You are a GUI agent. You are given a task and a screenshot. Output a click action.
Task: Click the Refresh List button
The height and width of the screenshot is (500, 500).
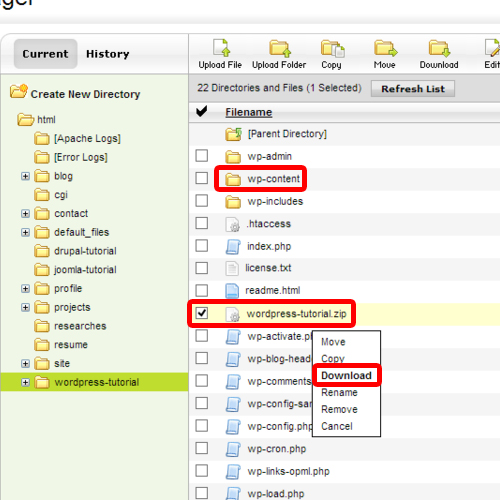413,89
